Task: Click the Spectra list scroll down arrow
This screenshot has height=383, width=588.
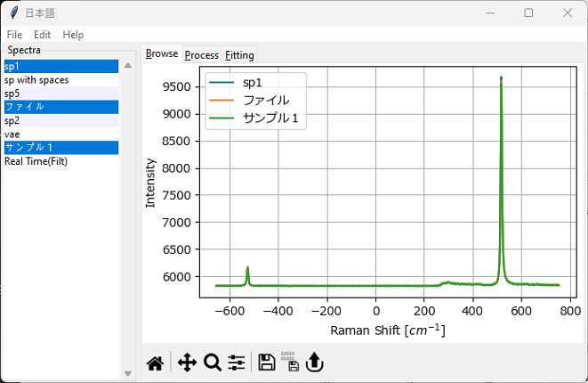Action: [127, 373]
